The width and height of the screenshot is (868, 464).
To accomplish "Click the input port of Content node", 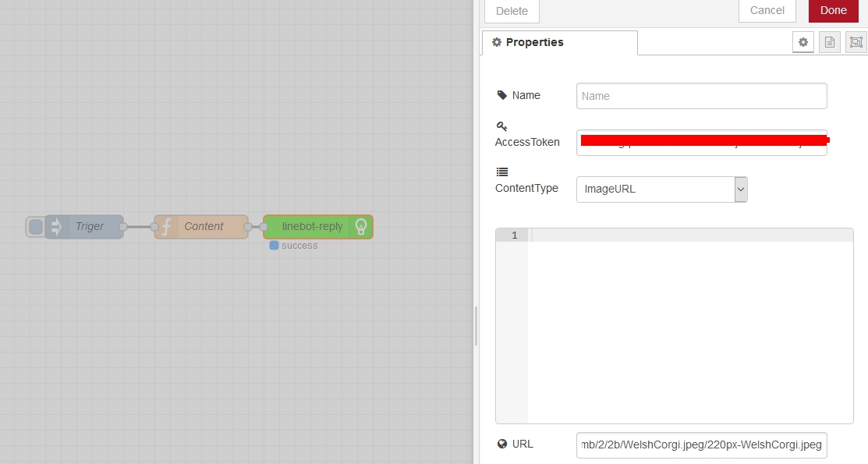I will pyautogui.click(x=154, y=226).
